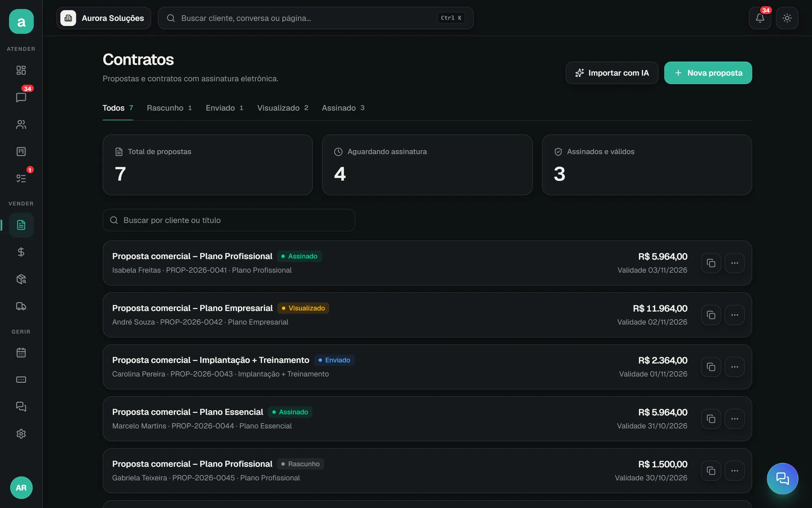This screenshot has height=508, width=812.
Task: Select the Todos tab
Action: click(118, 108)
